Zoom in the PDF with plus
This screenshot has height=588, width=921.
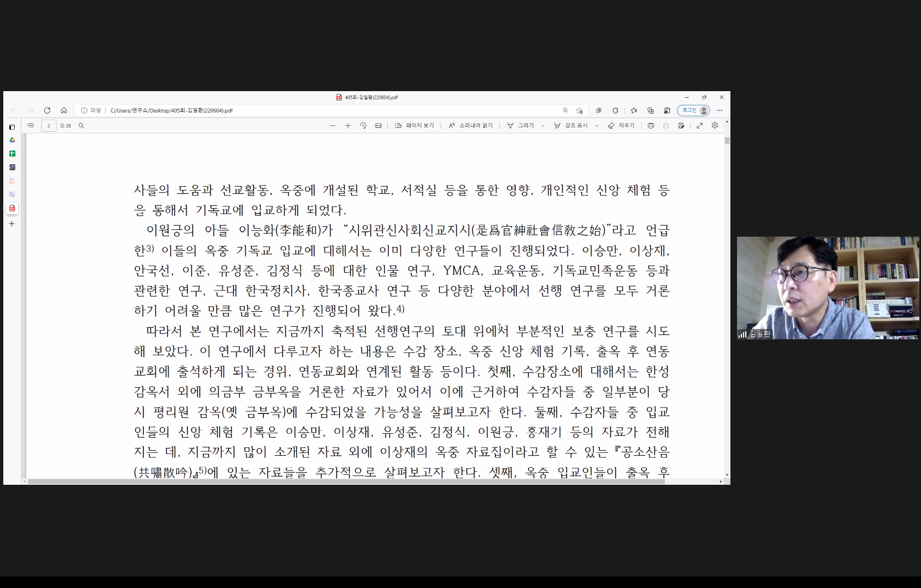(348, 126)
